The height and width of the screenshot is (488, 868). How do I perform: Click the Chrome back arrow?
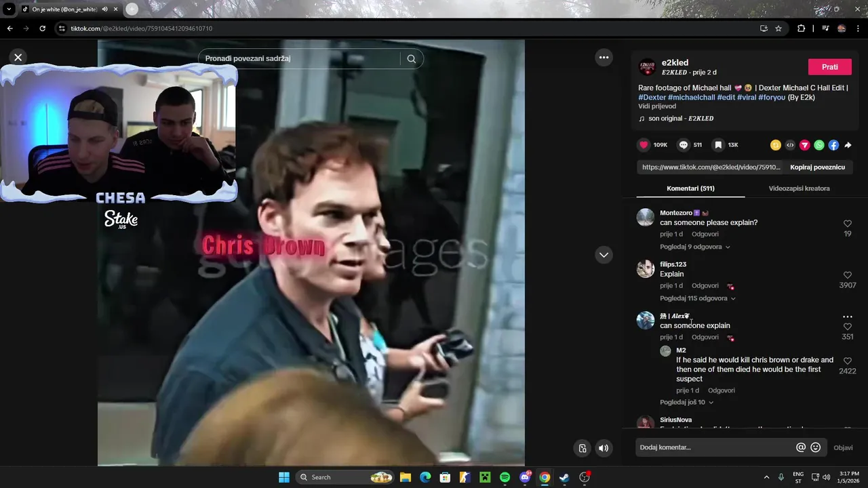click(9, 28)
